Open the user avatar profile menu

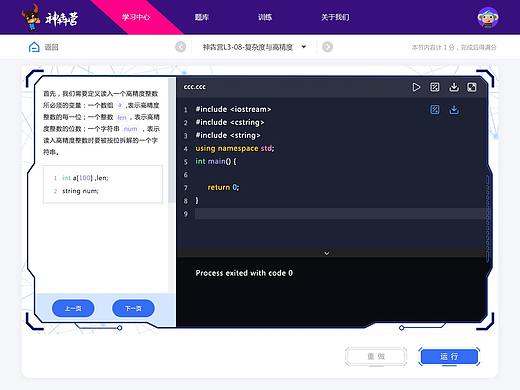click(x=488, y=17)
